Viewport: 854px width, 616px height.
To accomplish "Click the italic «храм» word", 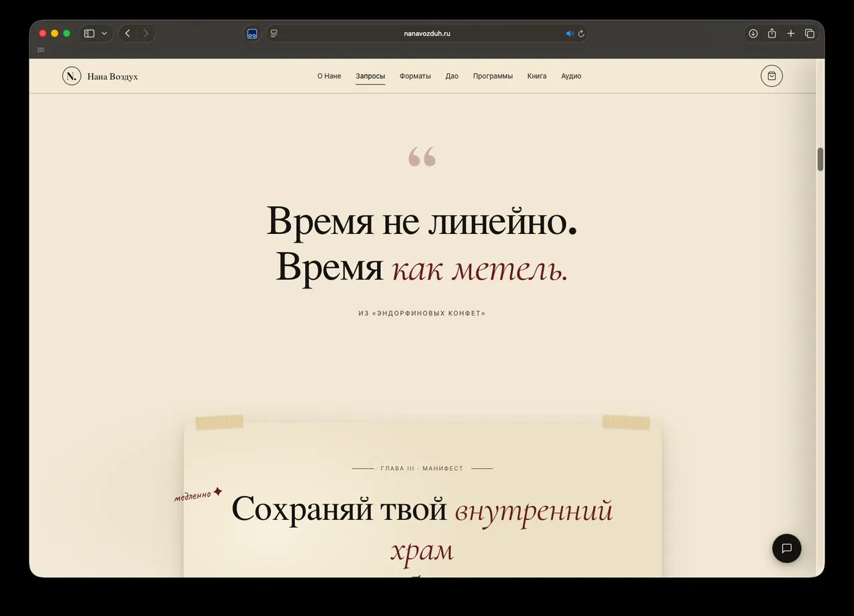I will click(x=422, y=552).
